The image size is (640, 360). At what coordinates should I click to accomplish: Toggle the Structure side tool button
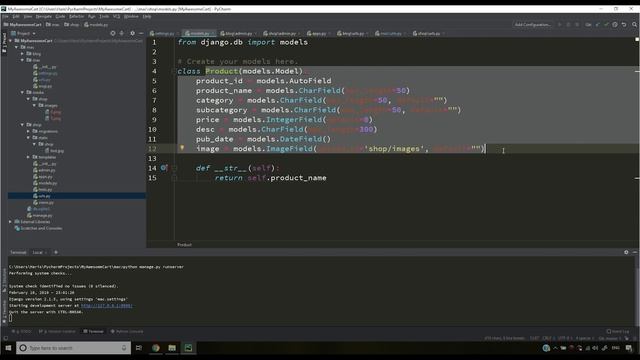coord(4,279)
